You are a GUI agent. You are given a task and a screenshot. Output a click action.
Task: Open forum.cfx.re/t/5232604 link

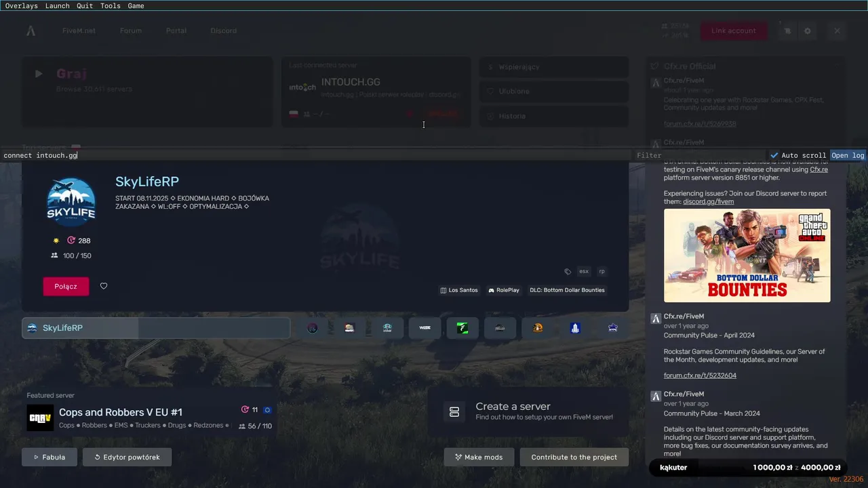[700, 375]
